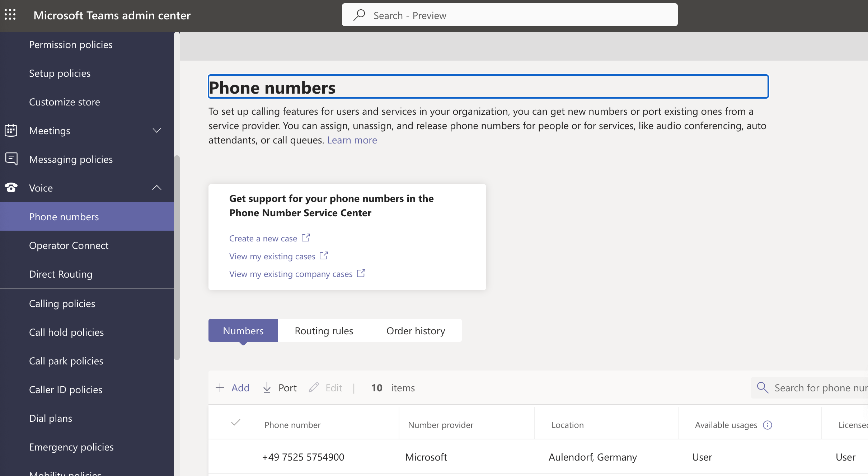Image resolution: width=868 pixels, height=476 pixels.
Task: Open Direct Routing in sidebar
Action: (x=61, y=274)
